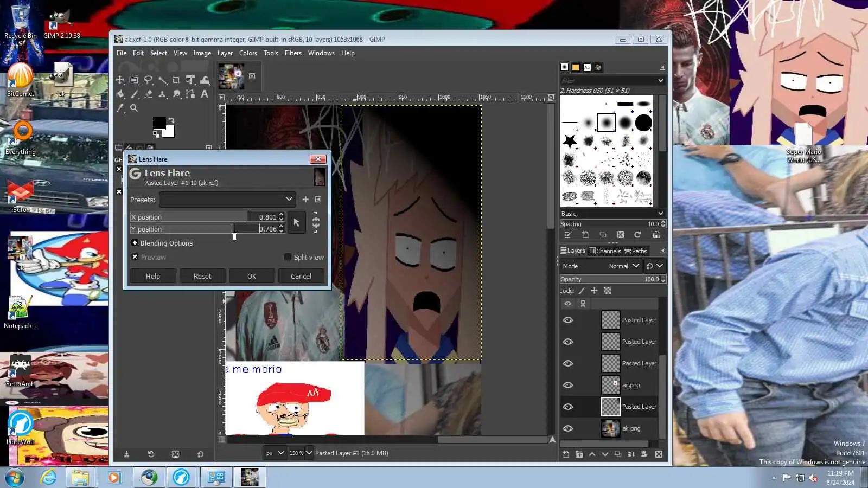868x488 pixels.
Task: Open the brush tag Basic dropdown
Action: coord(612,214)
